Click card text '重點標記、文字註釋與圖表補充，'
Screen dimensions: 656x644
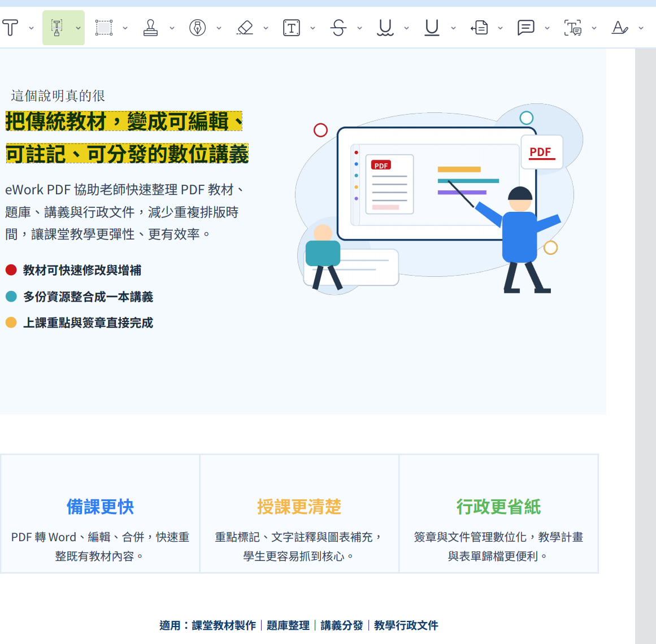pos(298,537)
